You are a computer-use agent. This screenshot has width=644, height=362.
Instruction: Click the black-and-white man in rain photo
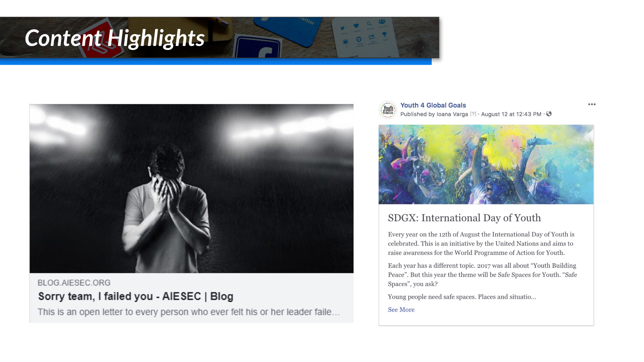pos(192,188)
